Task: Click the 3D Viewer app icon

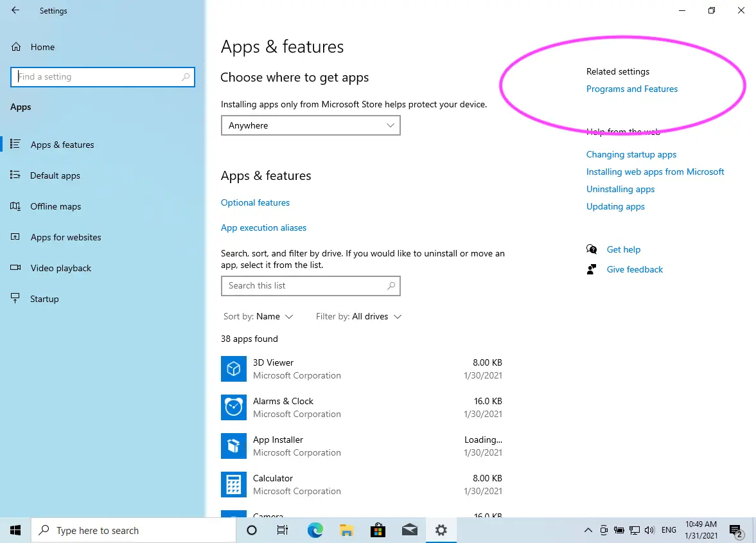Action: [x=233, y=369]
